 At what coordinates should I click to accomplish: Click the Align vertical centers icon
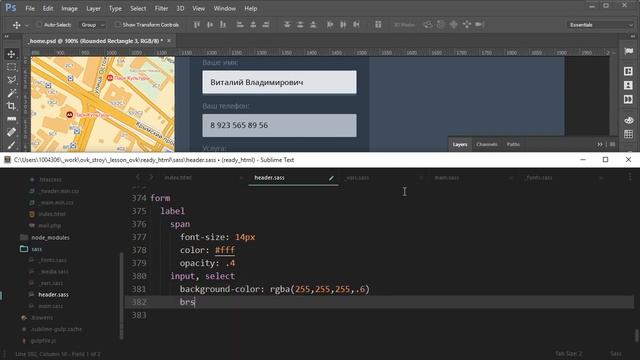point(210,25)
